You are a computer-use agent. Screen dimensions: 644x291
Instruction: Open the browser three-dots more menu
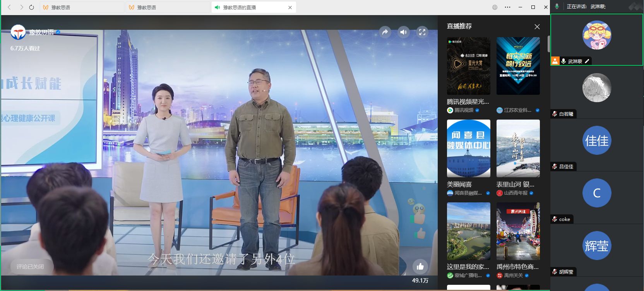(507, 7)
